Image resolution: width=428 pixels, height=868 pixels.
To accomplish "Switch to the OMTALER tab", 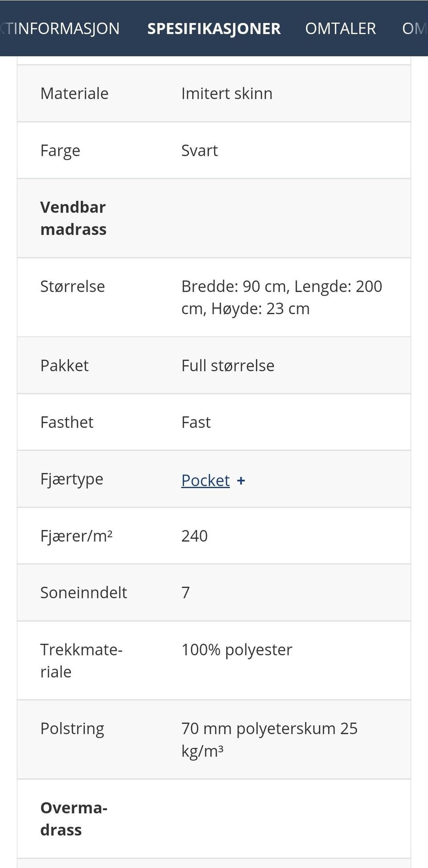I will pos(340,29).
